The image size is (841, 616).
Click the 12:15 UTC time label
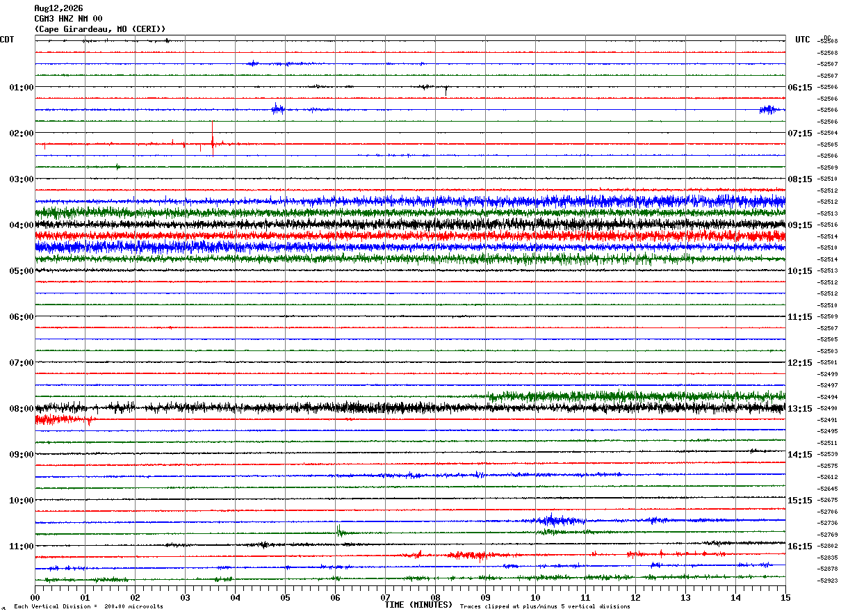pyautogui.click(x=800, y=362)
